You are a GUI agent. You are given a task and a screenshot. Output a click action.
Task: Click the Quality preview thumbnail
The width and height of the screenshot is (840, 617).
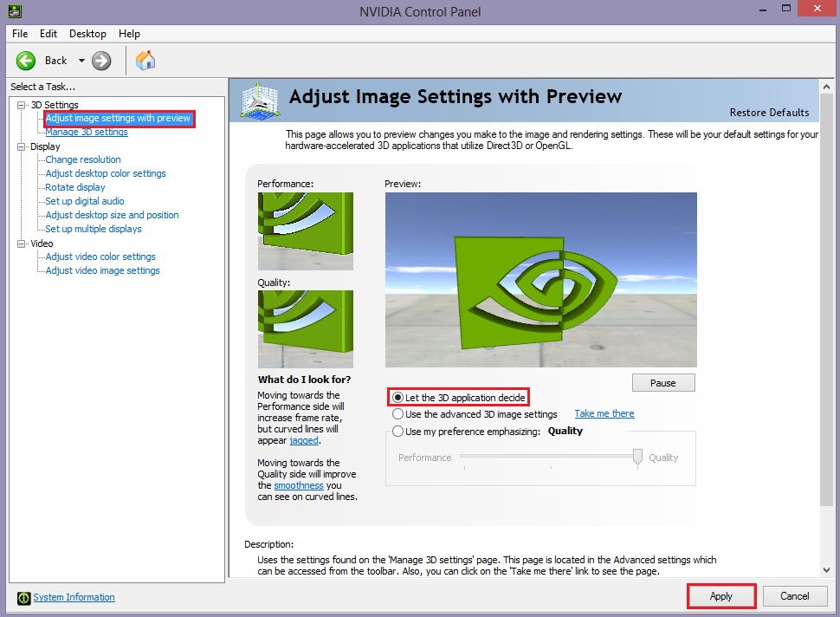click(x=305, y=329)
